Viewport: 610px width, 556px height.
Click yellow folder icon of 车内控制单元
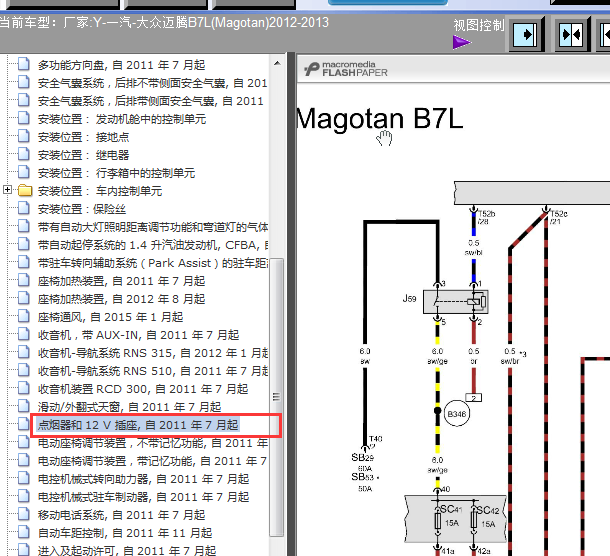[25, 191]
